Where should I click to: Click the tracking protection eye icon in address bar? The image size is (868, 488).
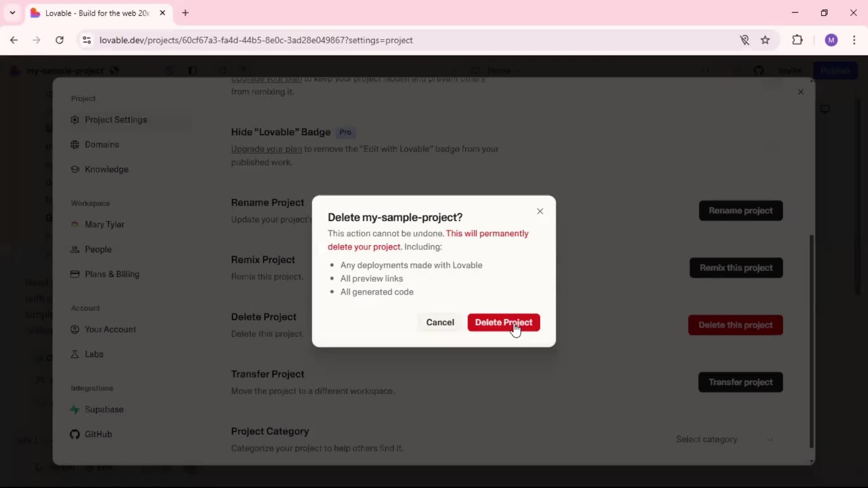745,40
